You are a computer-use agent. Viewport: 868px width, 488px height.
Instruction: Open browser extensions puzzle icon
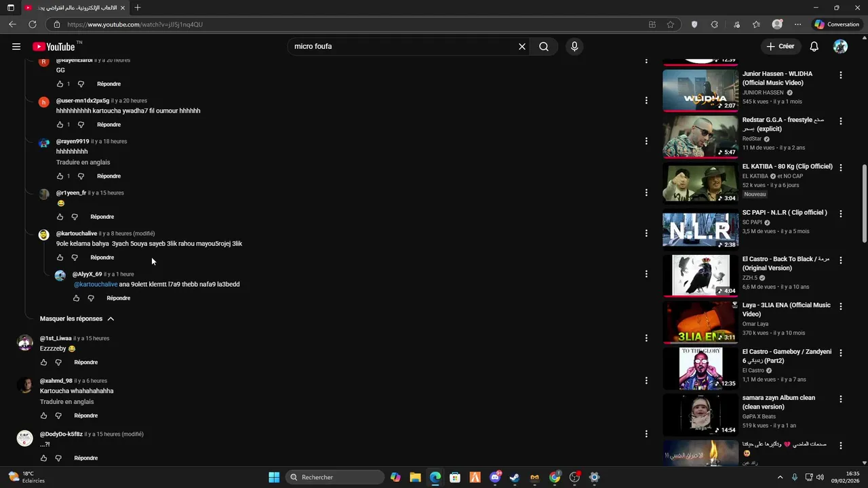click(x=714, y=24)
